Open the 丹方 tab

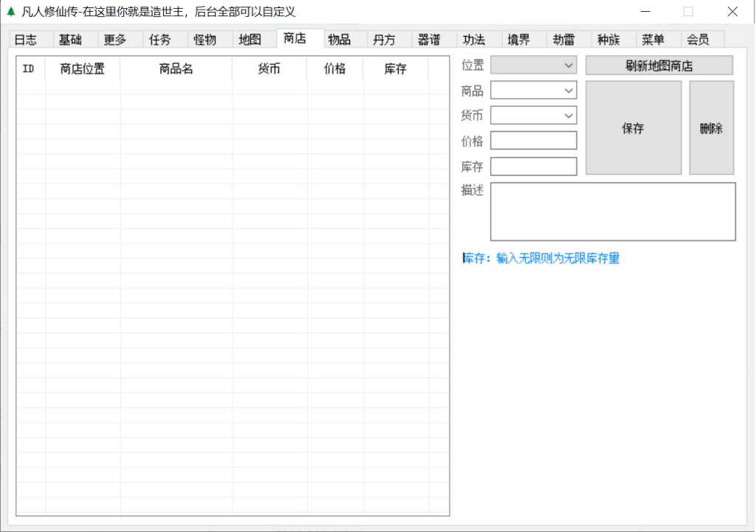(x=384, y=40)
